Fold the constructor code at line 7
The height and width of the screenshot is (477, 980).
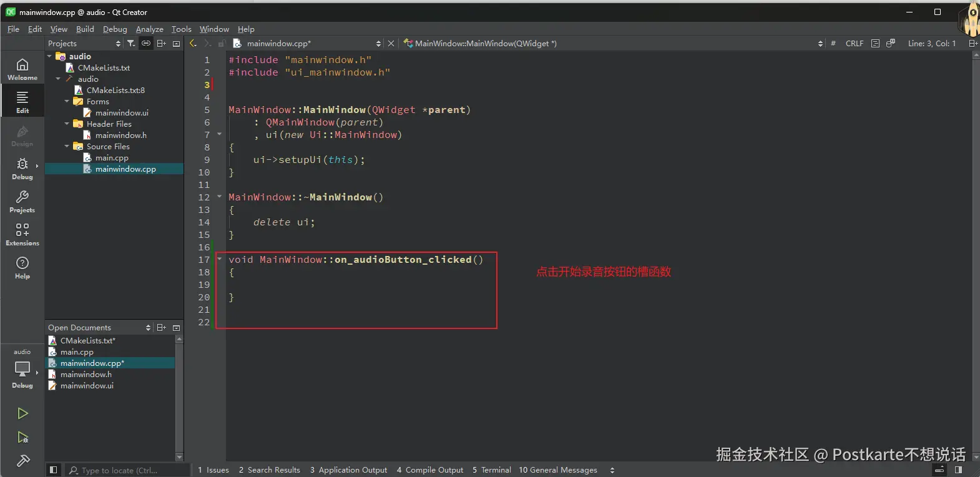(219, 134)
